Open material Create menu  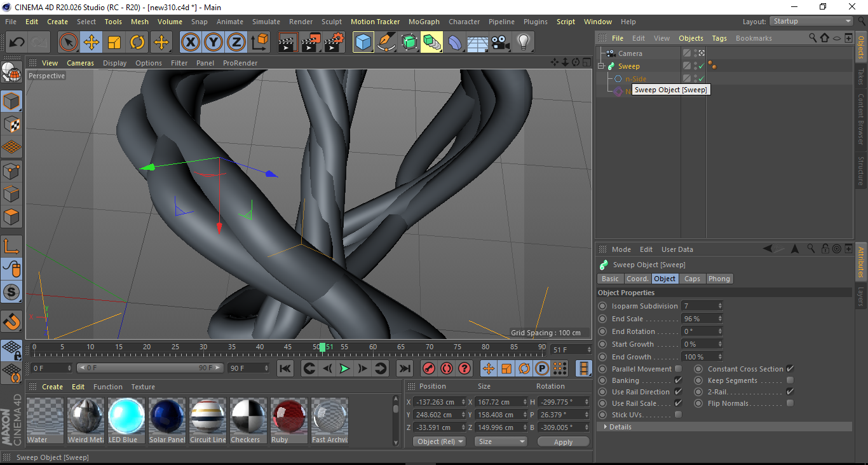tap(53, 387)
